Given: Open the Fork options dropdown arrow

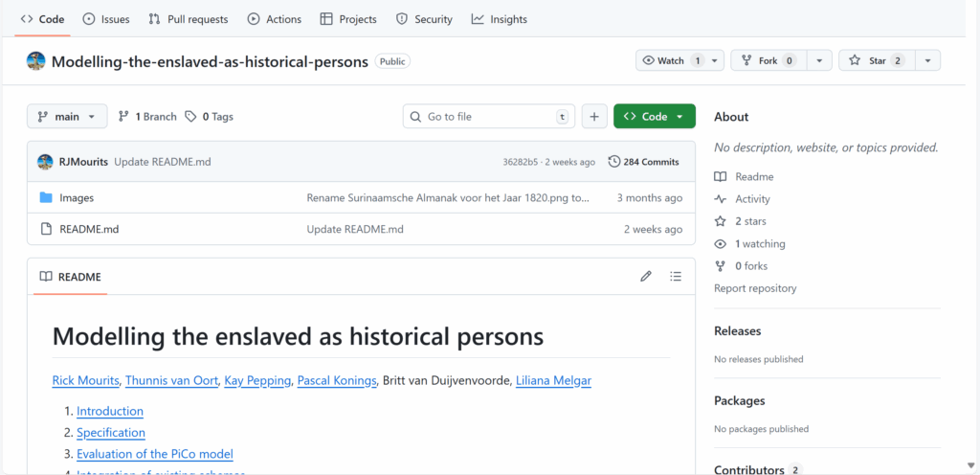Looking at the screenshot, I should click(x=818, y=60).
